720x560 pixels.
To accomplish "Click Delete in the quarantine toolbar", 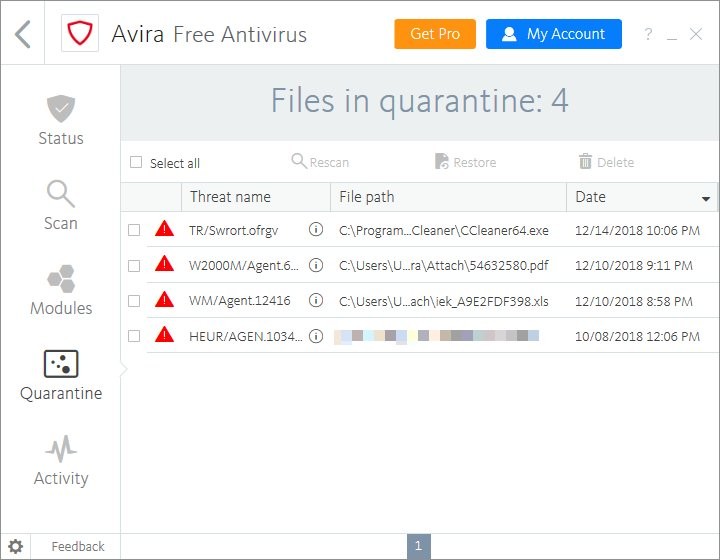I will [606, 162].
